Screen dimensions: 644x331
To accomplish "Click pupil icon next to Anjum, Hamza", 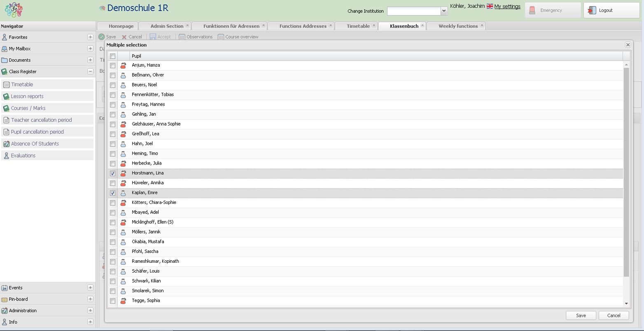I will 123,65.
